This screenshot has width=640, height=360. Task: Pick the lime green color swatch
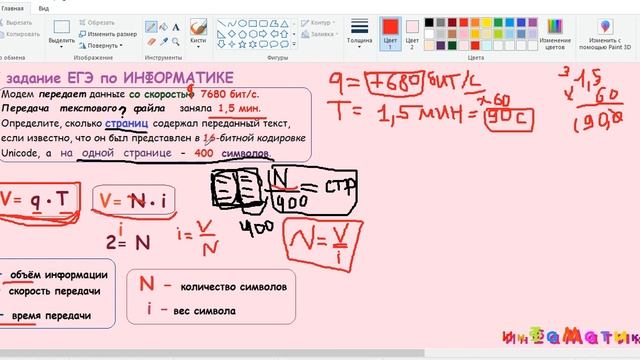click(x=498, y=34)
